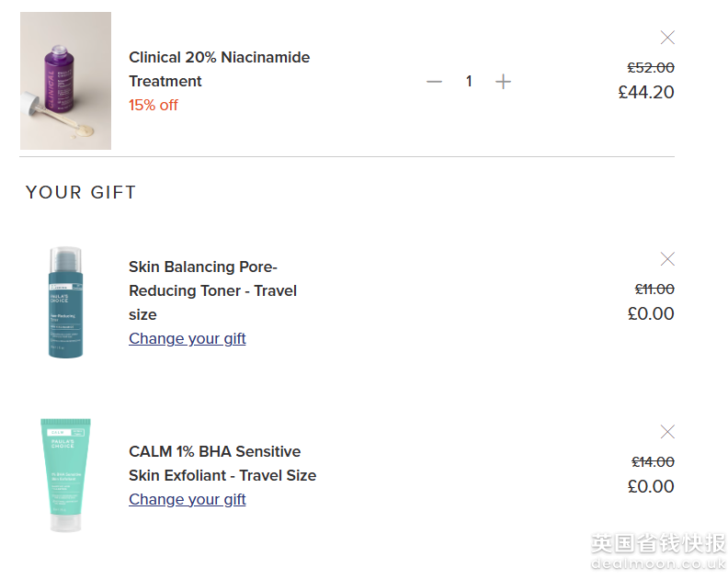The image size is (728, 579).
Task: Click the crossed-out £14.00 gift price
Action: (x=653, y=461)
